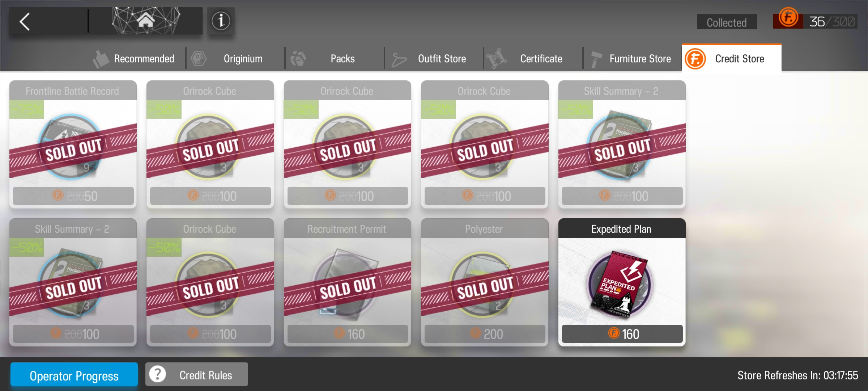Image resolution: width=868 pixels, height=391 pixels.
Task: Buy Expedited Plan for 160 credits
Action: pos(622,333)
